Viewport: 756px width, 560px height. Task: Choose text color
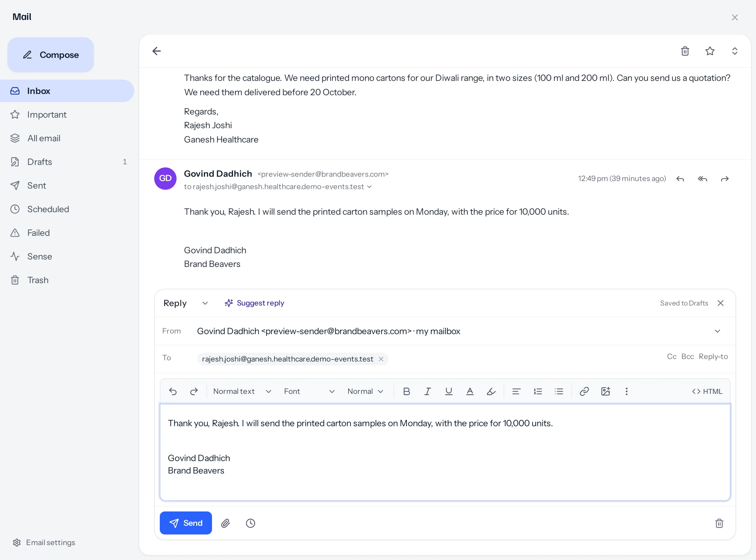pos(470,391)
